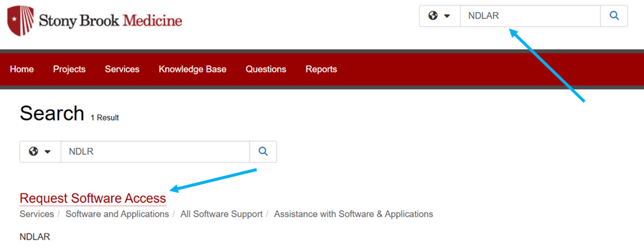Screen dimensions: 644x249
Task: Click the All Software Support breadcrumb
Action: [221, 214]
